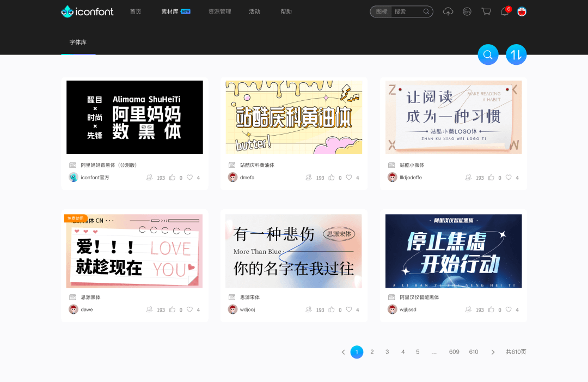Go to 首页 in the top navigation
588x382 pixels.
pyautogui.click(x=136, y=11)
